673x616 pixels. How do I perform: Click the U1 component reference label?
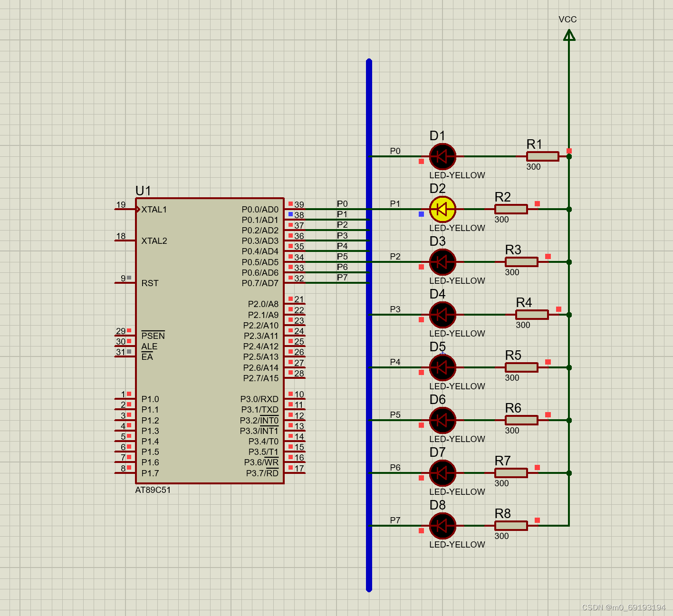pyautogui.click(x=143, y=191)
